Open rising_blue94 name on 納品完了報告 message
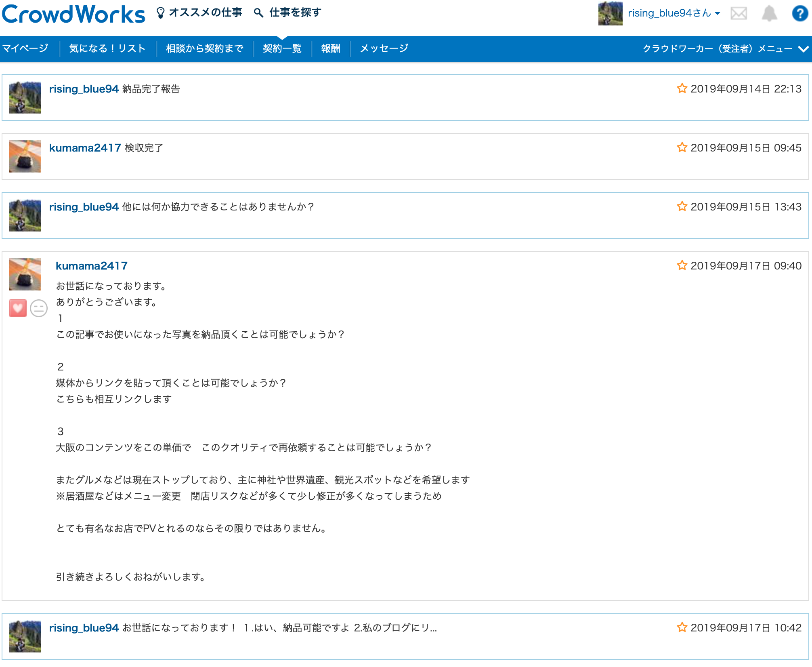 (x=84, y=89)
